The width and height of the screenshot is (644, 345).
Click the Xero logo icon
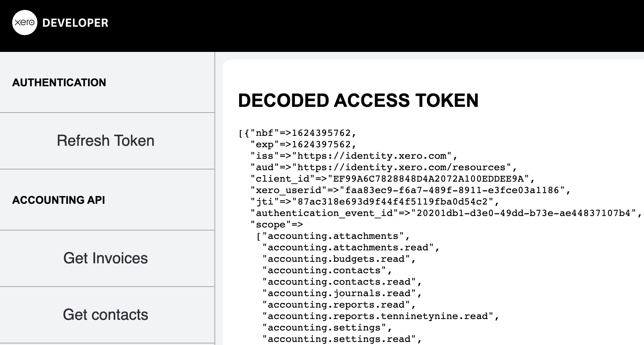click(x=25, y=23)
